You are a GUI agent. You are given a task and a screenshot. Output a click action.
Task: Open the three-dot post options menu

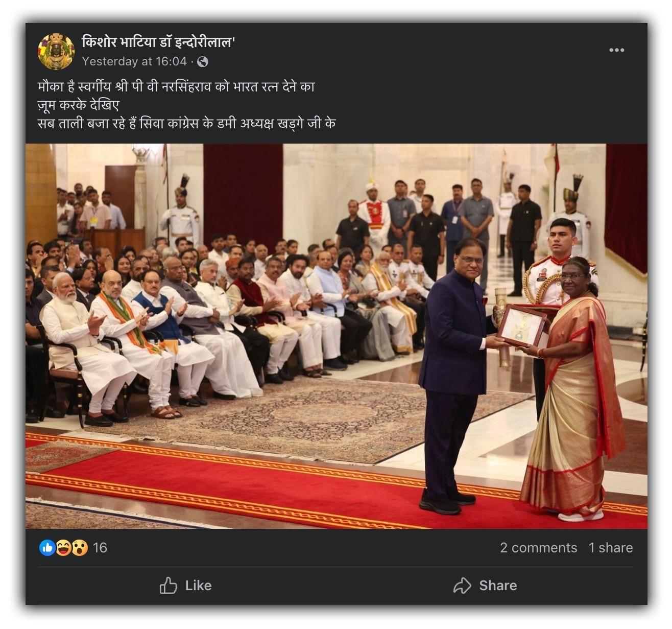(616, 50)
